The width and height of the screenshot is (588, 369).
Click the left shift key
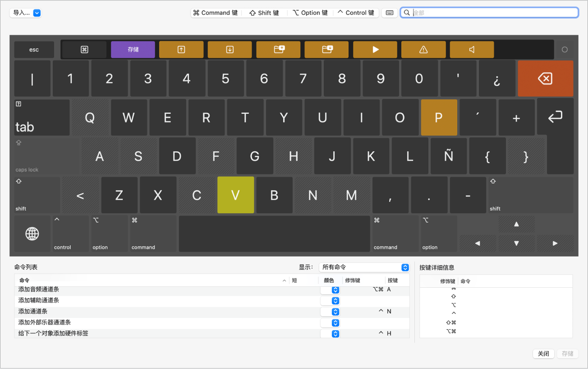pos(37,195)
